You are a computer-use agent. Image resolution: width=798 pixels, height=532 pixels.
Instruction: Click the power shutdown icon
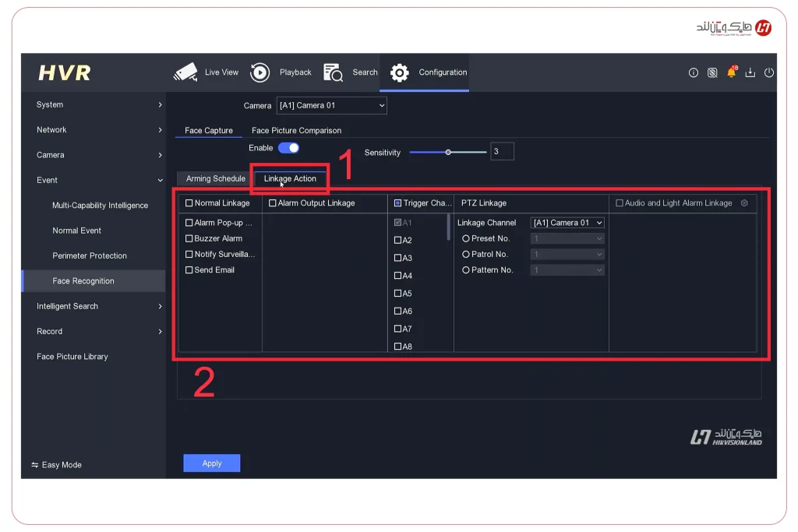click(769, 72)
